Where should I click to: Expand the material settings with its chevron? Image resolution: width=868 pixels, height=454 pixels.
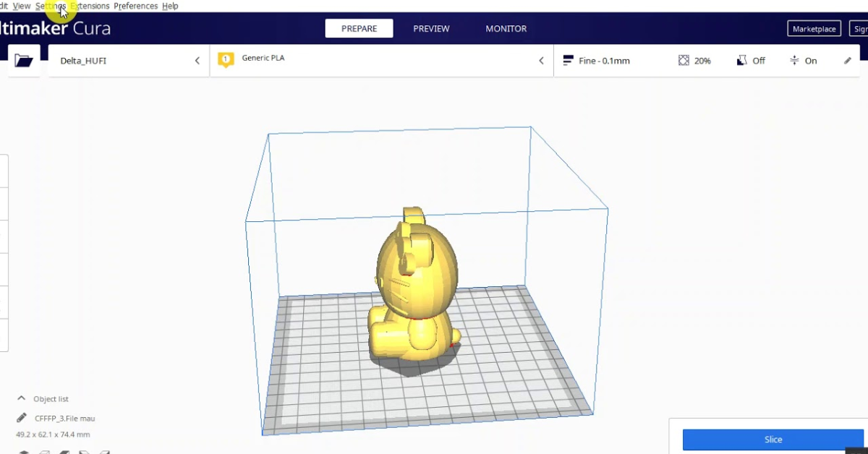(541, 61)
